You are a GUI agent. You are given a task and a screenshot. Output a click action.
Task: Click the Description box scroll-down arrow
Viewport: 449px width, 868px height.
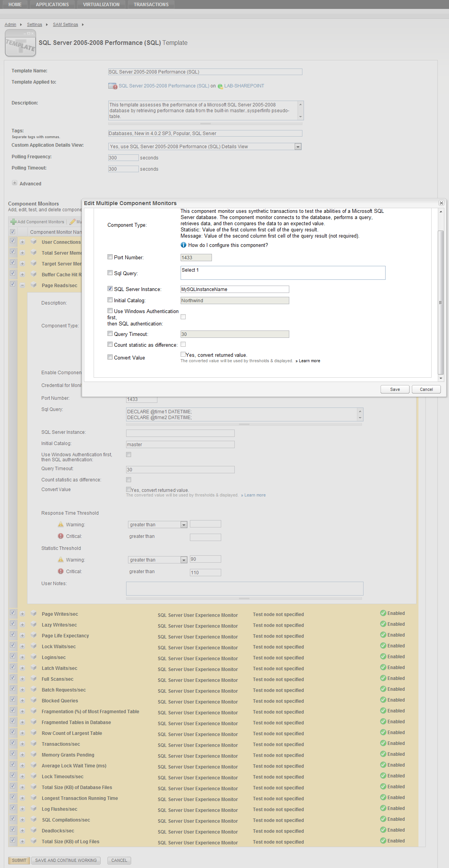[300, 116]
